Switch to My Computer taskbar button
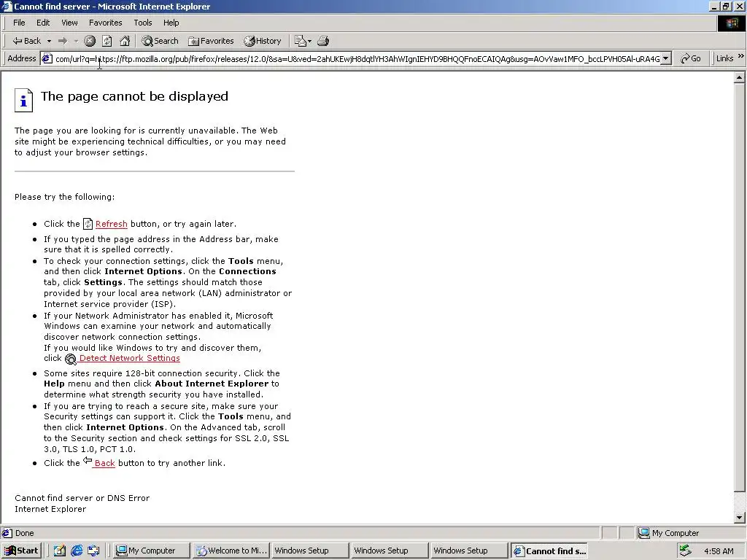 [x=152, y=551]
